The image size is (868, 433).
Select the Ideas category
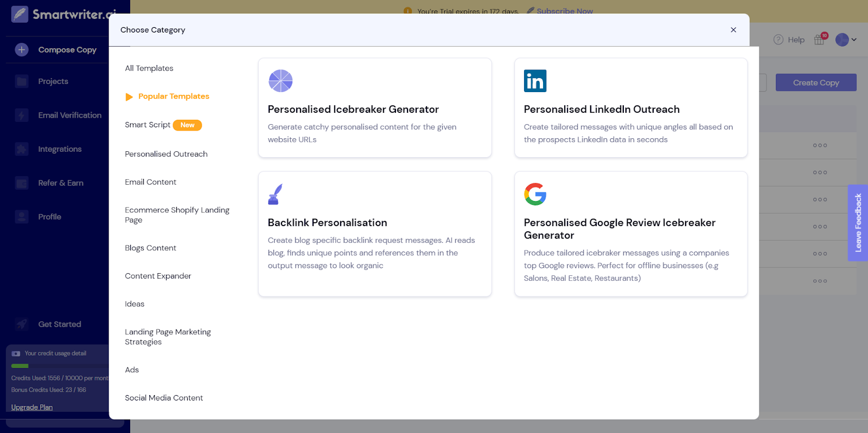pyautogui.click(x=135, y=304)
